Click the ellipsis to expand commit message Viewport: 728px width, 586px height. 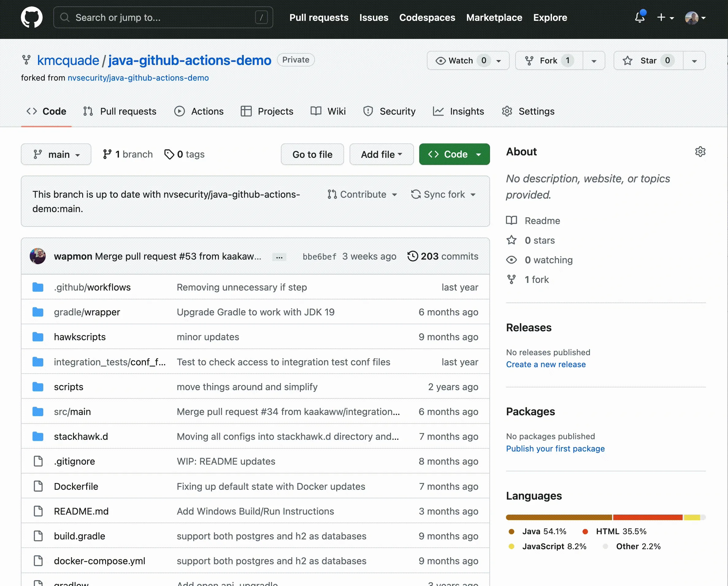279,257
